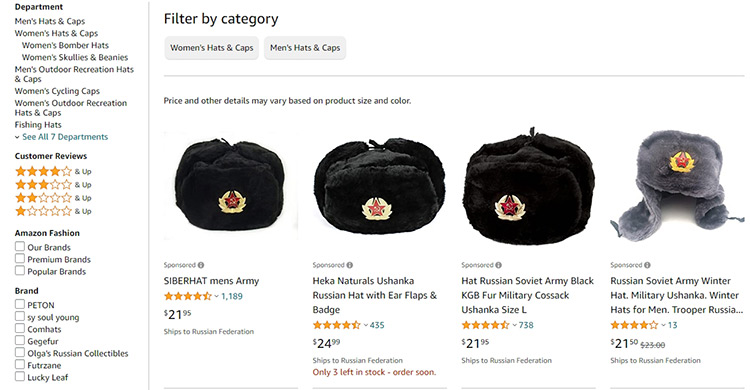Click the info icon beside the KGB Fur hat's Sponsored label
Screen dimensions: 750x390
point(498,265)
